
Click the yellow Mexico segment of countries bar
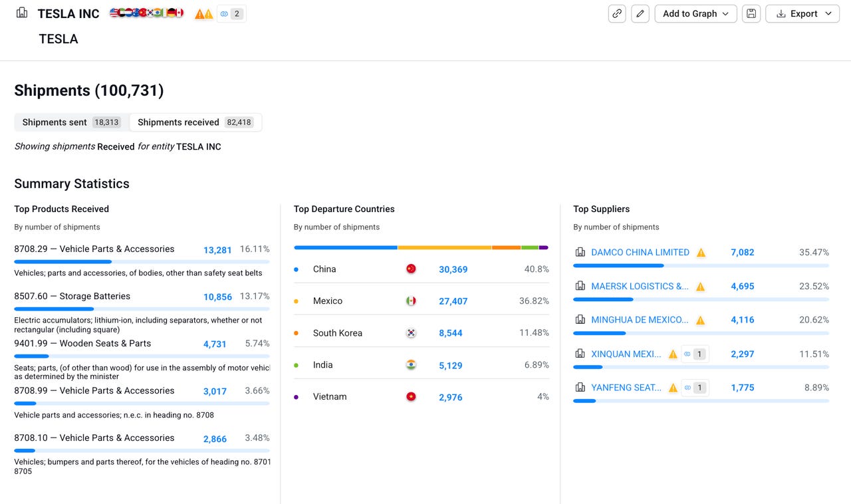tap(445, 247)
